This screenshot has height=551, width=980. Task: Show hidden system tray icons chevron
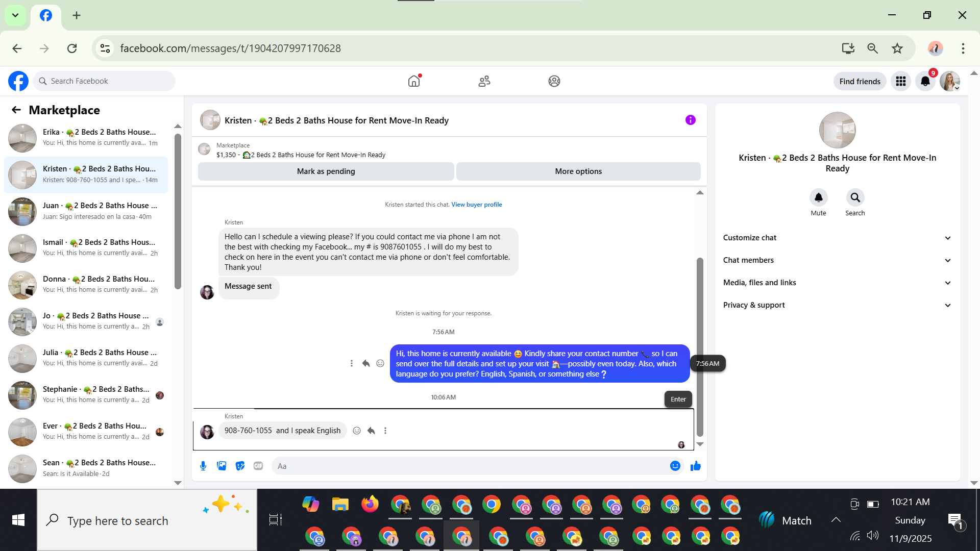click(x=836, y=520)
